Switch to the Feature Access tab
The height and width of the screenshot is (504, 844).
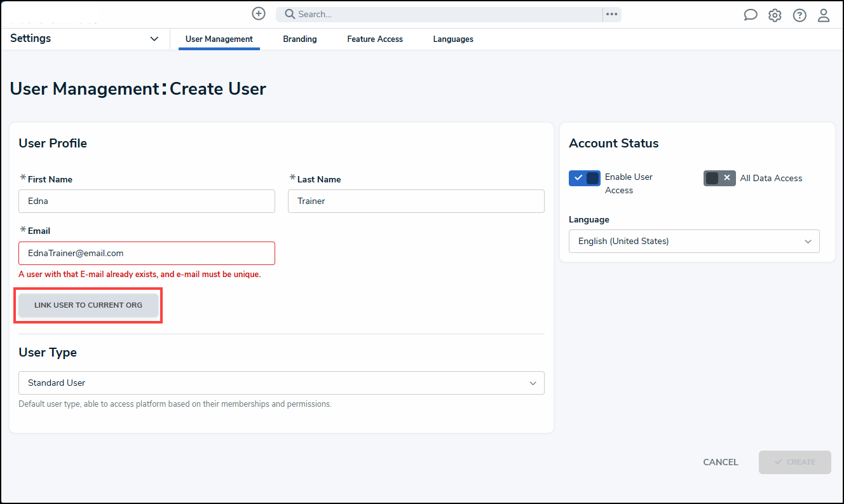pos(374,39)
